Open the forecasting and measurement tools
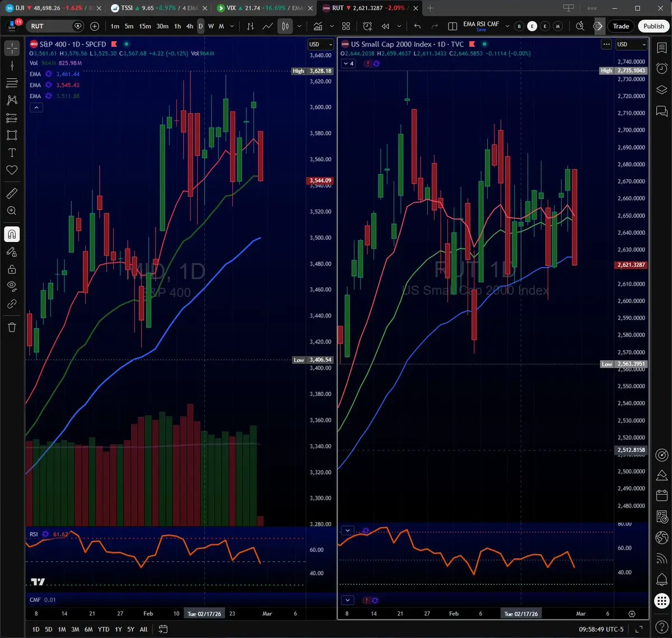The height and width of the screenshot is (638, 672). pos(12,118)
